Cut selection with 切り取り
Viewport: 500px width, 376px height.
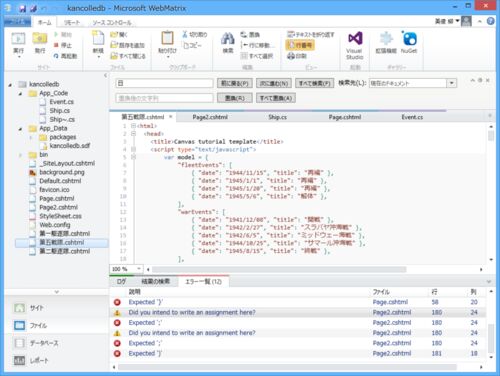click(x=195, y=34)
